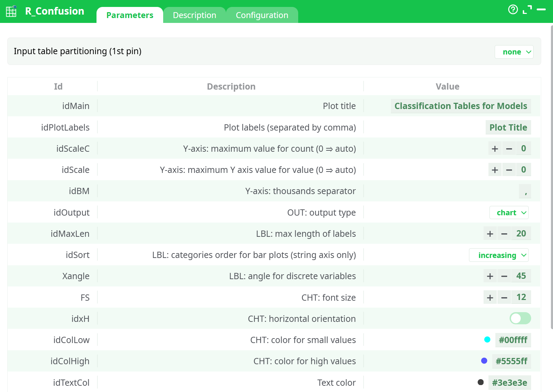553x392 pixels.
Task: Open the output type chart dropdown
Action: pyautogui.click(x=509, y=213)
